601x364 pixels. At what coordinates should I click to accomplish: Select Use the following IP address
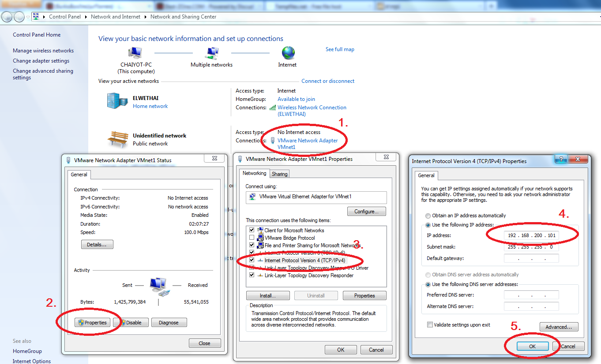(428, 225)
